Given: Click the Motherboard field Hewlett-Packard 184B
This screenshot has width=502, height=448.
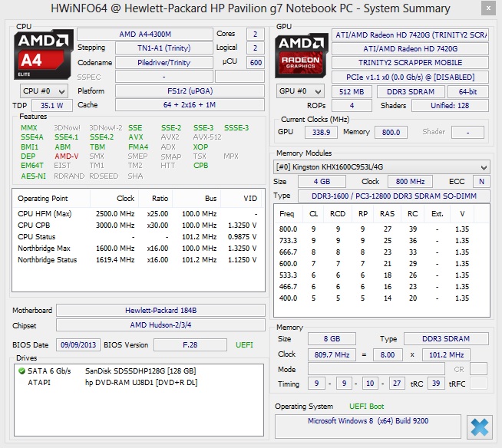Looking at the screenshot, I should pyautogui.click(x=160, y=311).
